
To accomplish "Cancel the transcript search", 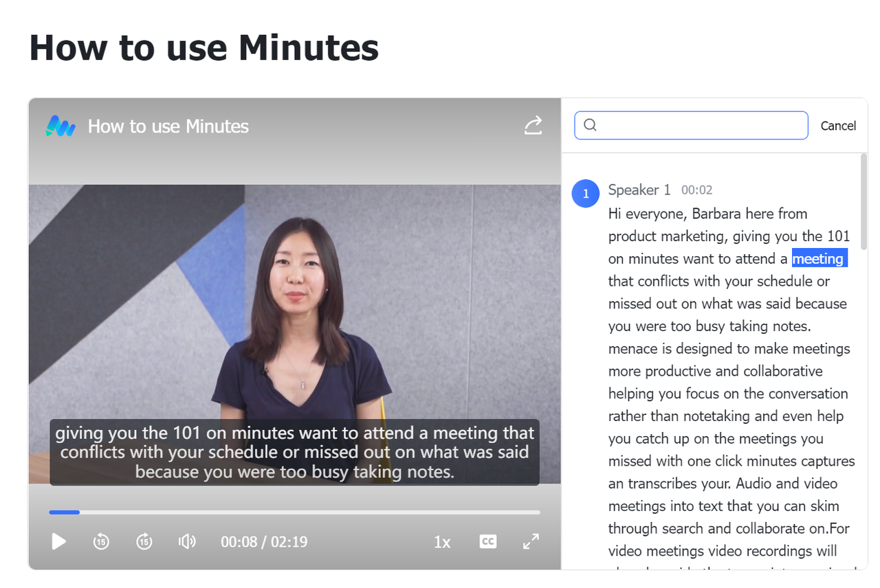I will point(838,126).
